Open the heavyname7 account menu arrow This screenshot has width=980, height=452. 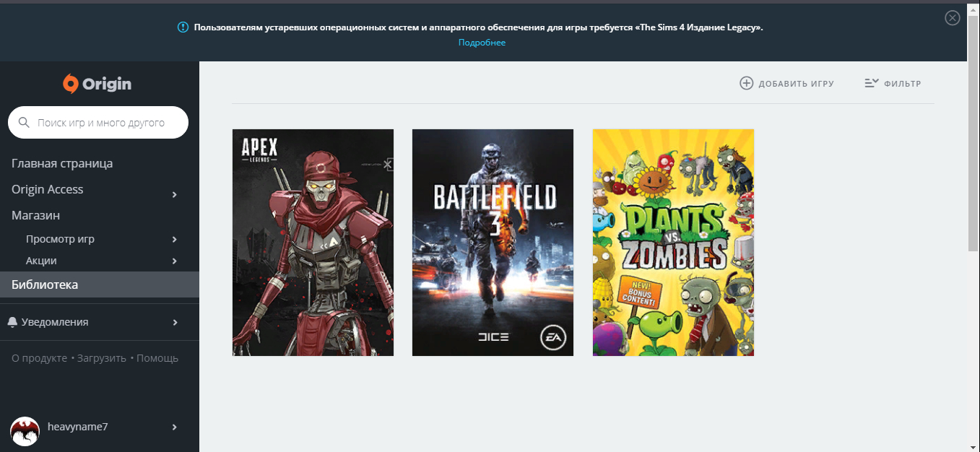click(x=175, y=427)
